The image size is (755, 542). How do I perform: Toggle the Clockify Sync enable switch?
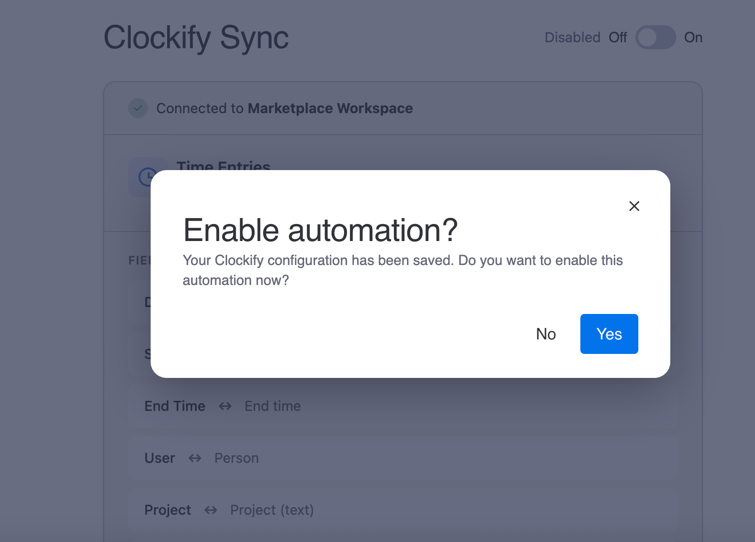655,38
